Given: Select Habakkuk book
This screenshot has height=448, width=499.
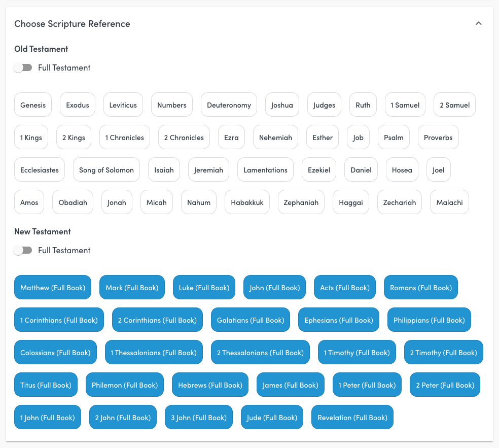Looking at the screenshot, I should coord(247,202).
